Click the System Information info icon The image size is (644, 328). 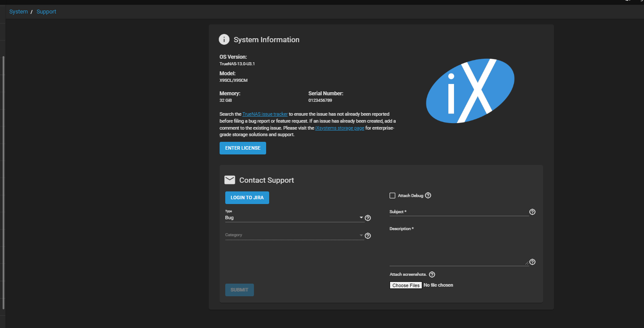pos(224,40)
